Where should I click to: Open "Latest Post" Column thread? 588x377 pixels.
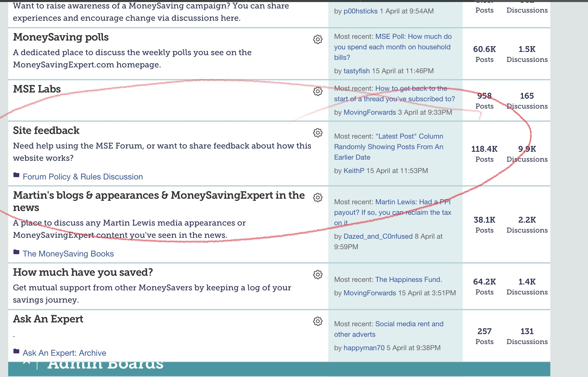tap(389, 147)
